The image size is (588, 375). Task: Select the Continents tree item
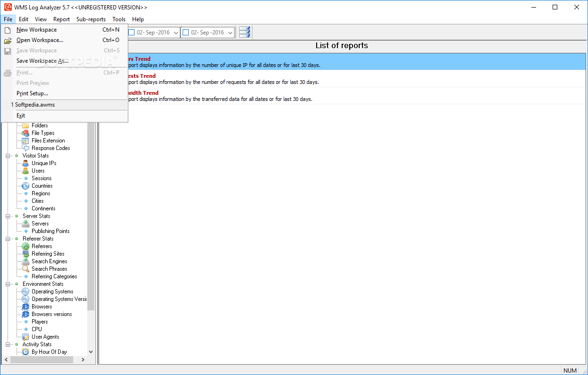tap(43, 208)
